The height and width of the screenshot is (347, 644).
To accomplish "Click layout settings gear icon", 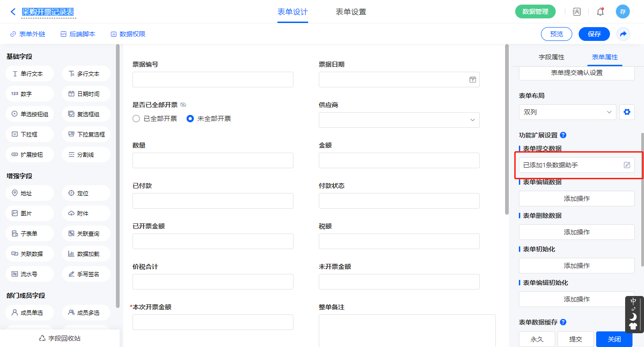I will coord(627,112).
